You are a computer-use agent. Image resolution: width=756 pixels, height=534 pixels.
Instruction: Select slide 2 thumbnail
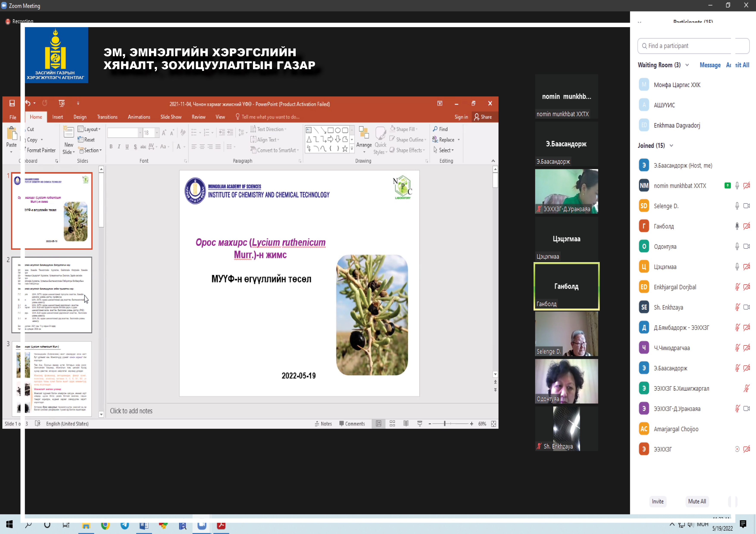pyautogui.click(x=52, y=295)
